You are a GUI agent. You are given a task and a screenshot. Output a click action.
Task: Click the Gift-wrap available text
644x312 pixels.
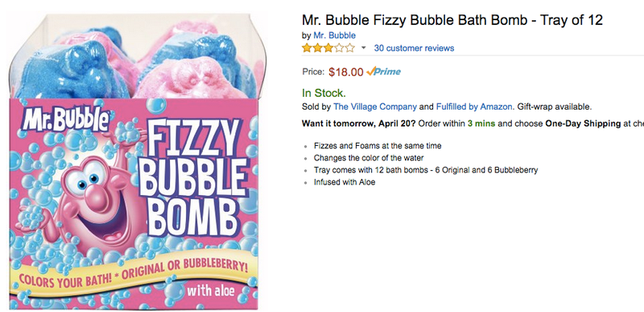coord(555,107)
